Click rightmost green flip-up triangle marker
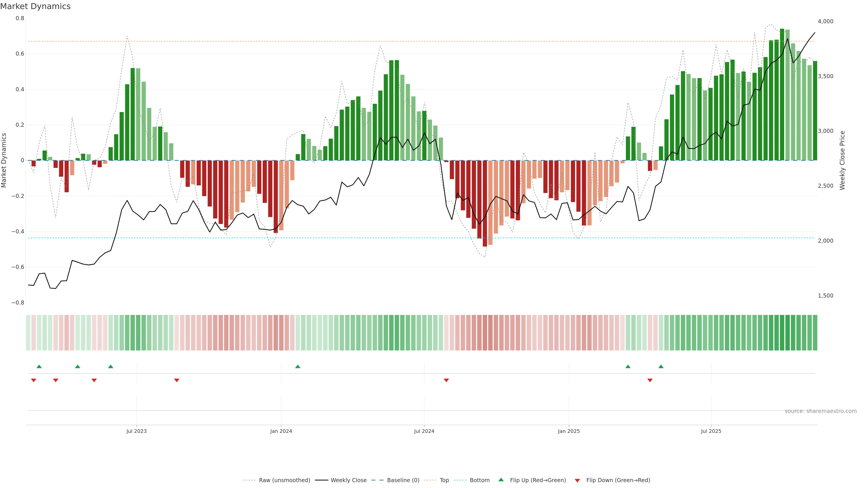This screenshot has height=488, width=868. (x=661, y=366)
